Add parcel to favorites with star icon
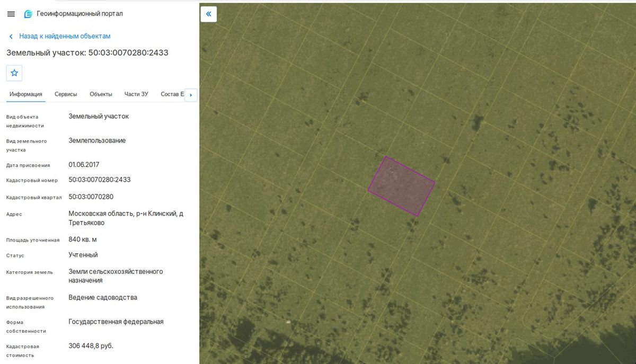The width and height of the screenshot is (636, 364). pos(14,73)
